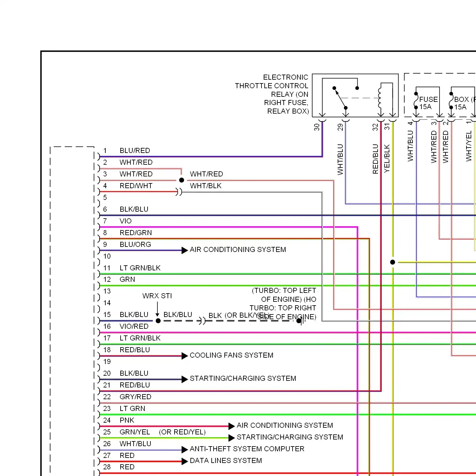Click AIR CONDITIONING SYSTEM beside BLU/ORG wire

click(x=238, y=249)
